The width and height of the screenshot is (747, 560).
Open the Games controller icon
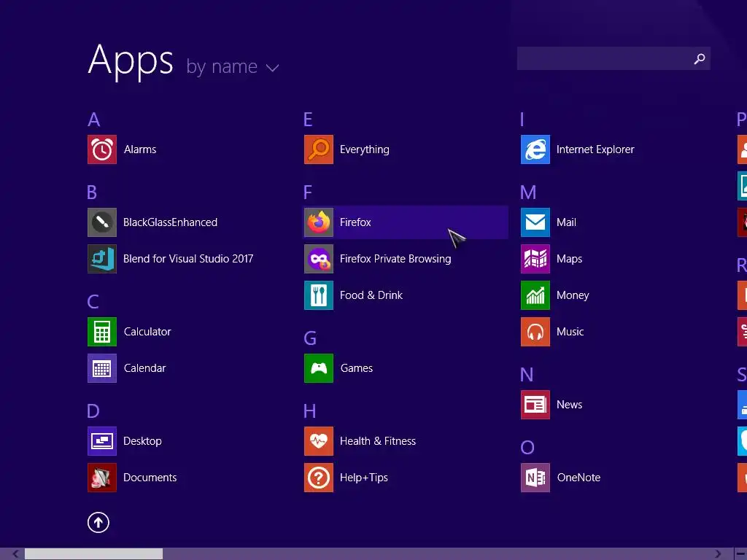pyautogui.click(x=319, y=368)
